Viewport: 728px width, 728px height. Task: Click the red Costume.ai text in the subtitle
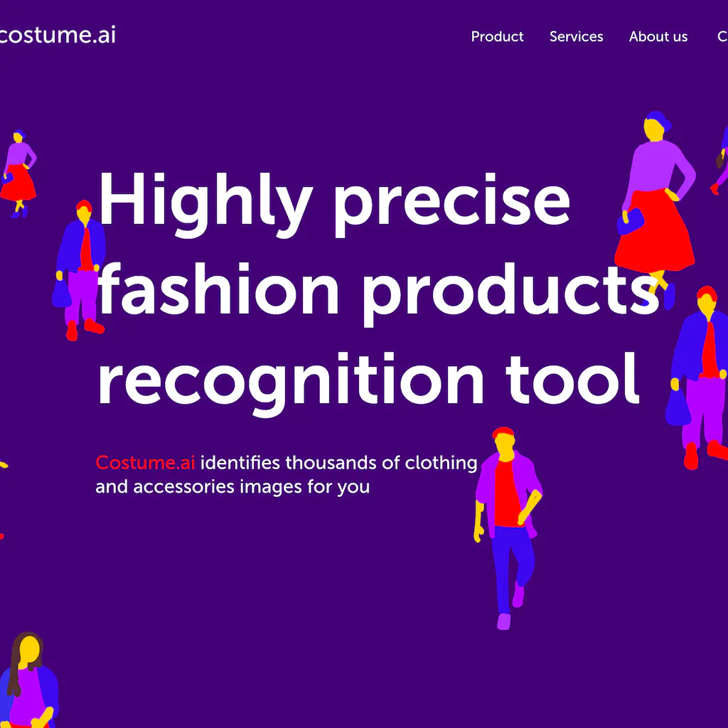click(x=145, y=463)
